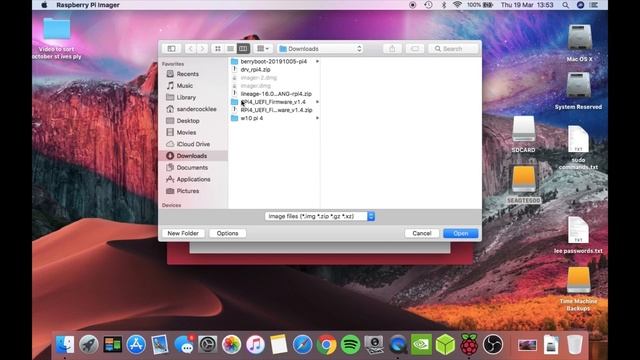Expand the w10 pi 4 folder arrow
The width and height of the screenshot is (640, 360).
point(317,118)
